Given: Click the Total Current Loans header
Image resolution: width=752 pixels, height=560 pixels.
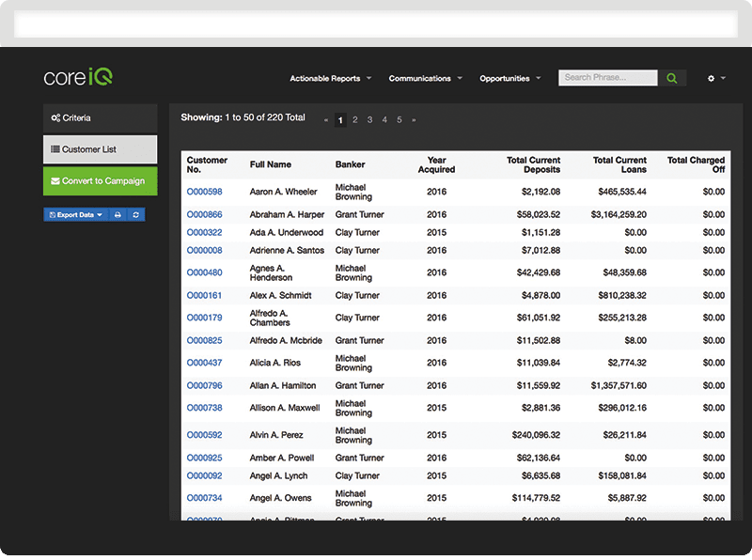Looking at the screenshot, I should click(x=619, y=164).
